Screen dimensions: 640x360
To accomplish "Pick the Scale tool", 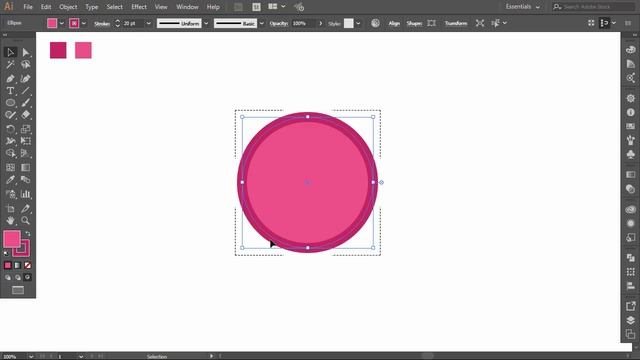I will pos(26,129).
